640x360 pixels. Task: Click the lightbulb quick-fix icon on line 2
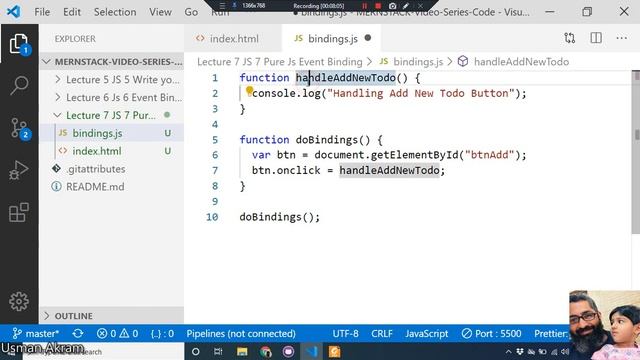pyautogui.click(x=249, y=90)
